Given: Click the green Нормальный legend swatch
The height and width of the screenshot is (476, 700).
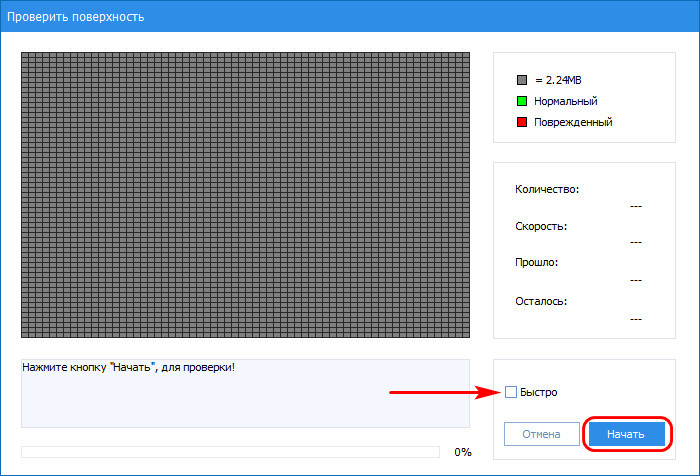Looking at the screenshot, I should (x=521, y=101).
